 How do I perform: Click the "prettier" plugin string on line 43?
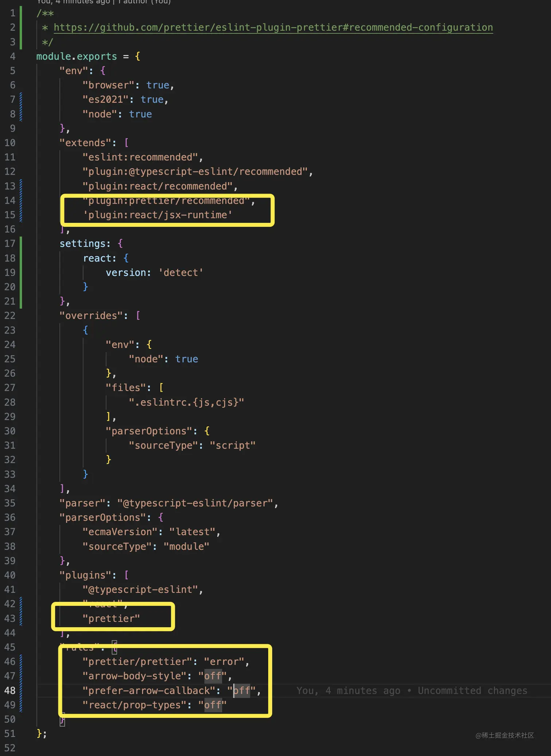[111, 619]
